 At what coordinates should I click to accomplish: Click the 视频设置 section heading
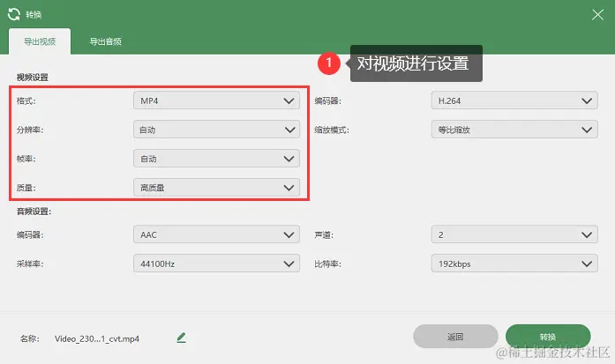(x=32, y=78)
